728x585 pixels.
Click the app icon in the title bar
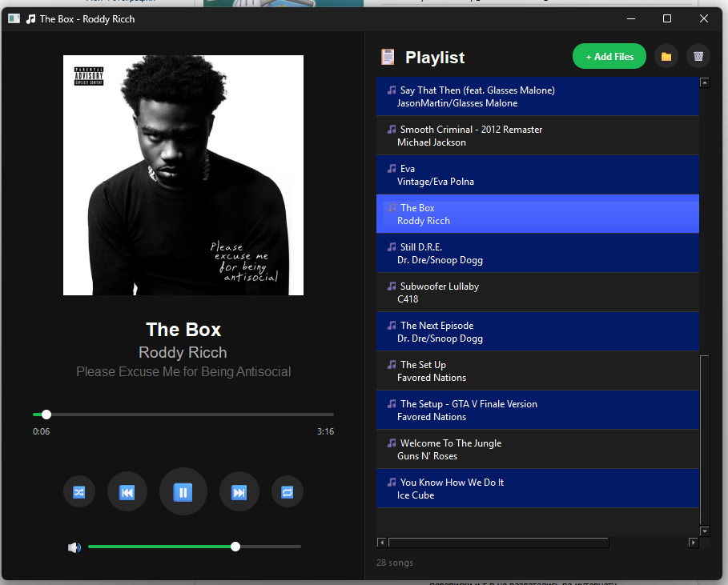14,18
